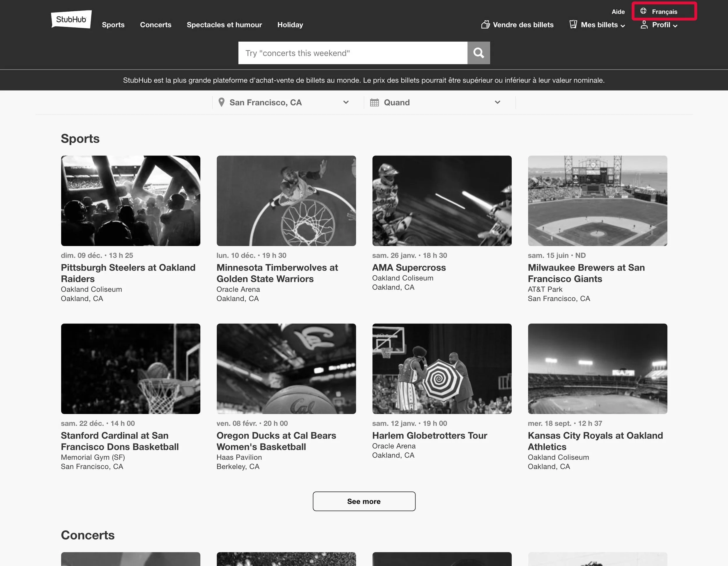
Task: Click the date 'dim. 09 déc. • 13 h 25'
Action: pyautogui.click(x=97, y=255)
